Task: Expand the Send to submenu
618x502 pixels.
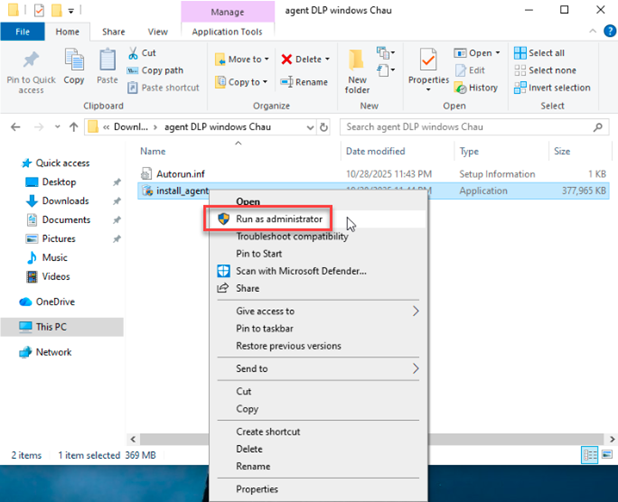Action: pos(415,368)
